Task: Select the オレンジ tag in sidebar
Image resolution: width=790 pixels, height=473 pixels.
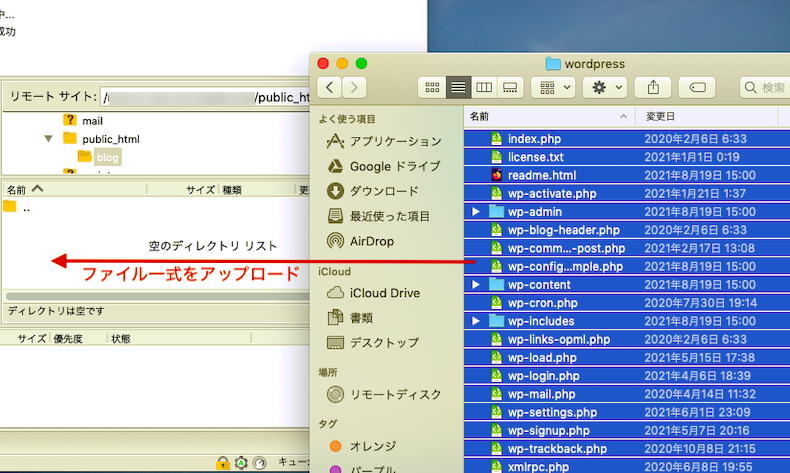Action: 363,446
